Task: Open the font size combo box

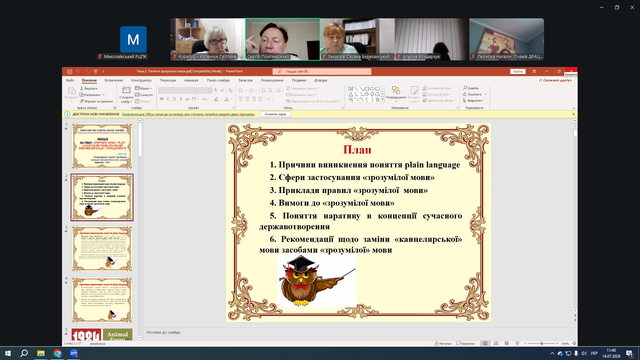Action: tap(206, 91)
